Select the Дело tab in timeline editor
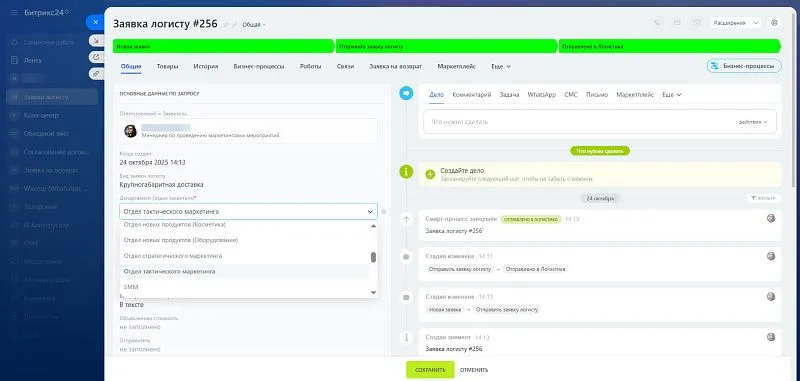800x381 pixels. 436,95
